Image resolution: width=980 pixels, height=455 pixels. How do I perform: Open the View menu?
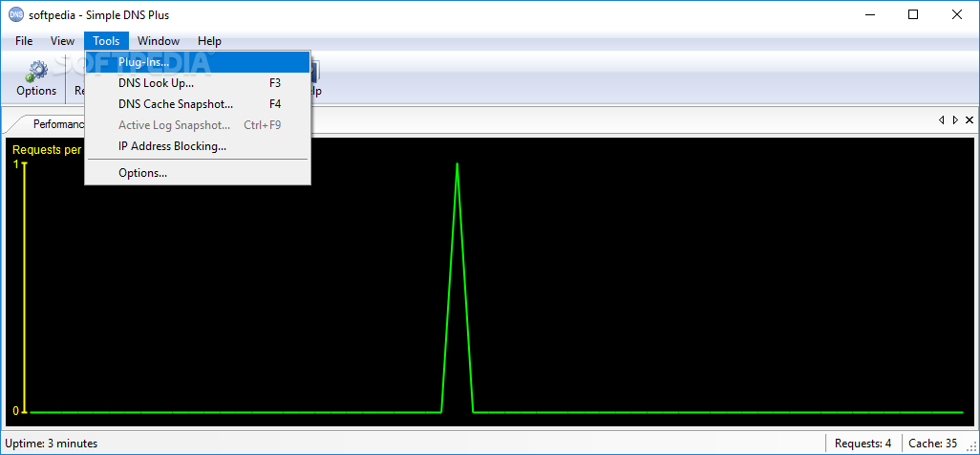click(62, 41)
